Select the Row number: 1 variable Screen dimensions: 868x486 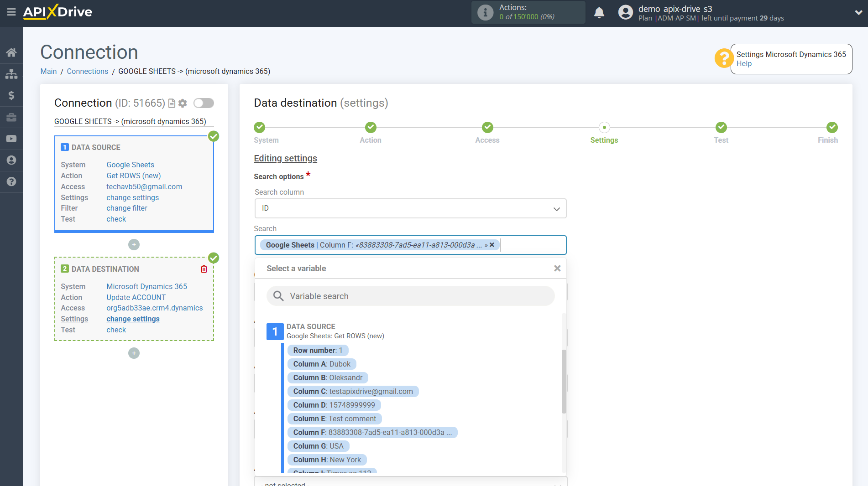[x=318, y=351]
